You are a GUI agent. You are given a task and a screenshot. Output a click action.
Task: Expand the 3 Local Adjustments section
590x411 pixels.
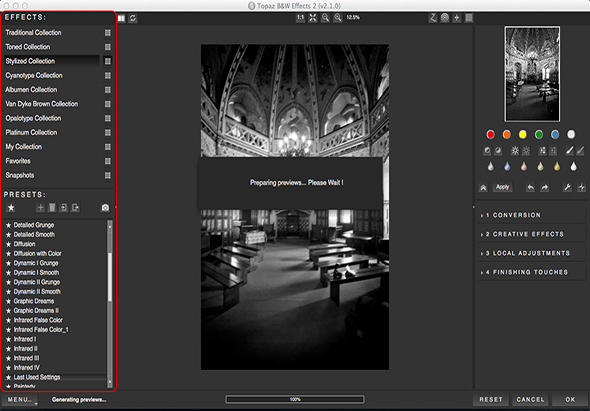click(531, 253)
